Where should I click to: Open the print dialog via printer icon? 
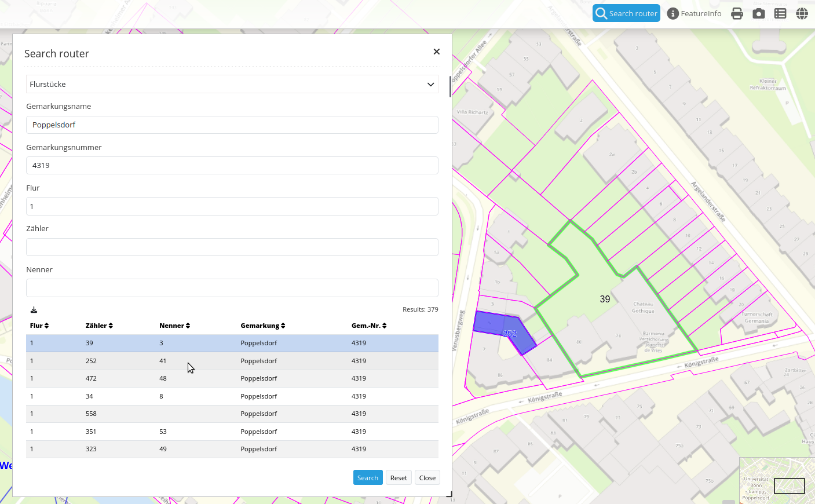737,13
